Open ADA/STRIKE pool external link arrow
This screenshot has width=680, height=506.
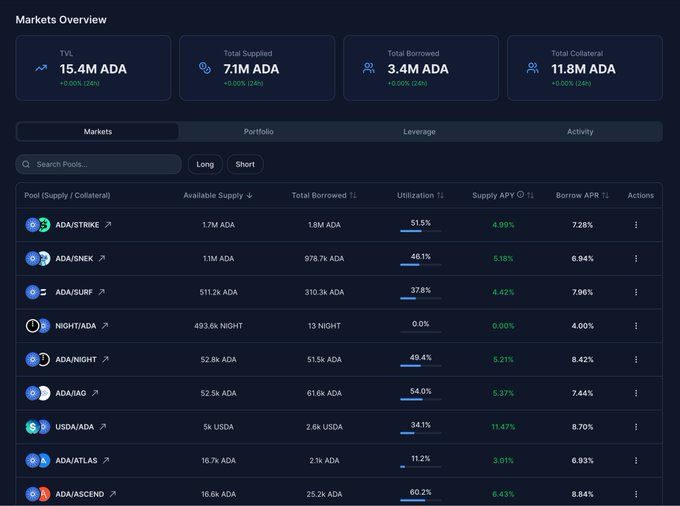pyautogui.click(x=108, y=225)
